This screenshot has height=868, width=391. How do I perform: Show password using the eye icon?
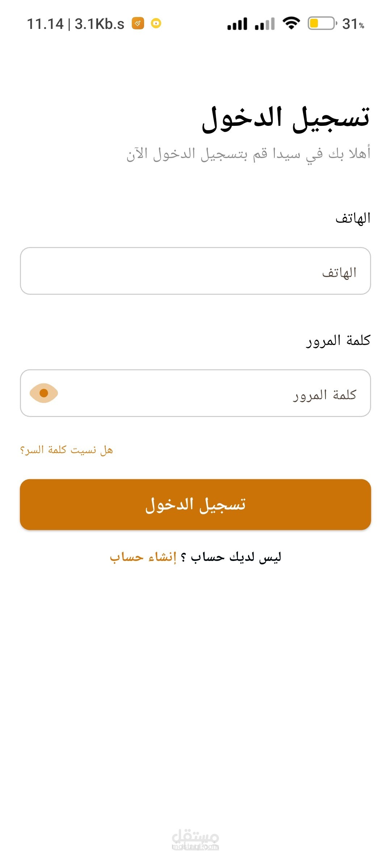(44, 393)
